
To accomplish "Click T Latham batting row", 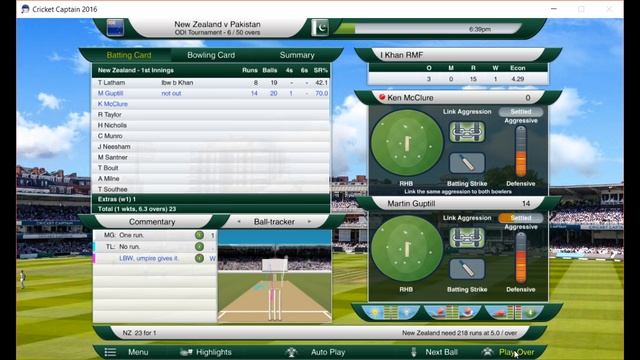I will (x=211, y=82).
